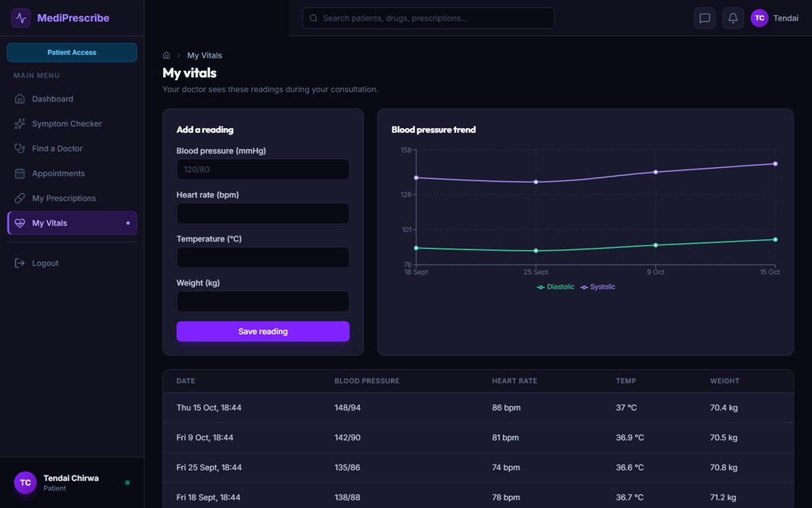This screenshot has width=812, height=508.
Task: Open Appointments in the sidebar
Action: pos(72,173)
